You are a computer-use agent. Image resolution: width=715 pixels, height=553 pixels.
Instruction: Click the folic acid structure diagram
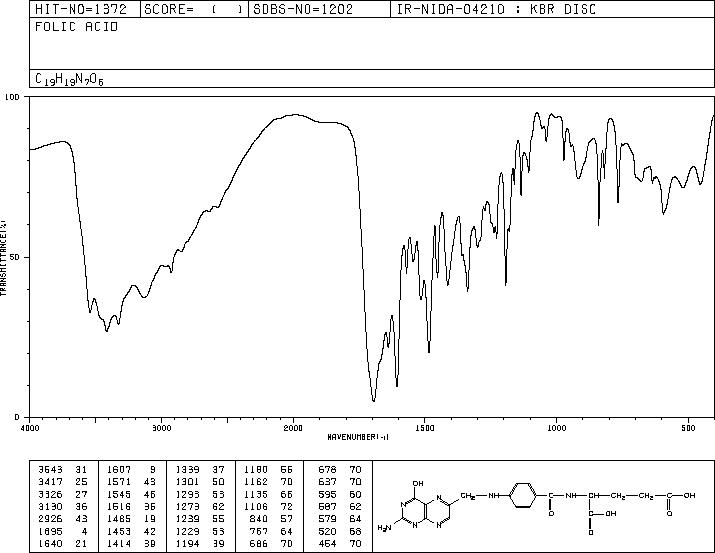click(x=537, y=506)
